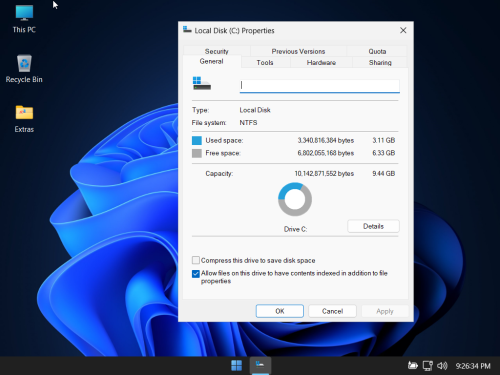Click the Apply button
Screen dimensions: 500x375
point(385,311)
